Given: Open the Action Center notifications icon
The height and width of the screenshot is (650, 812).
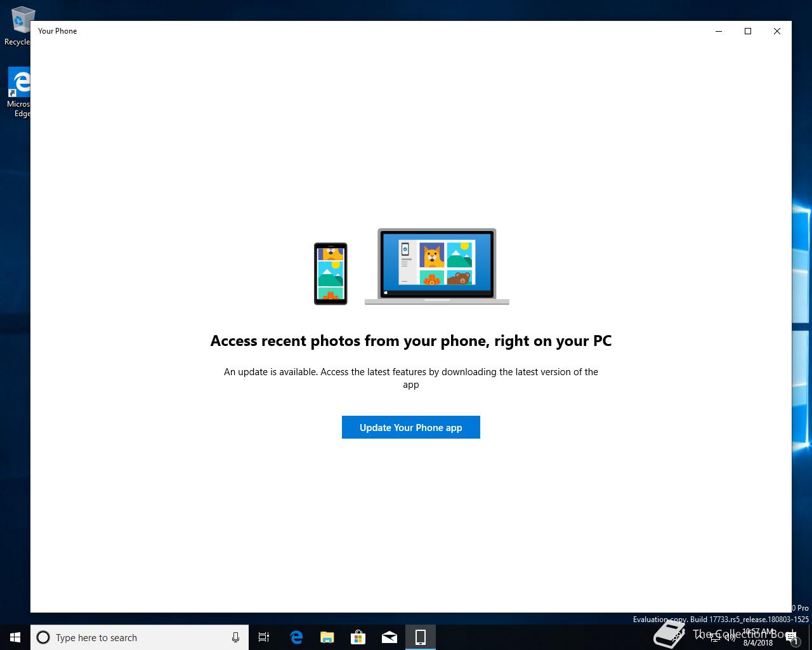Looking at the screenshot, I should [x=791, y=637].
